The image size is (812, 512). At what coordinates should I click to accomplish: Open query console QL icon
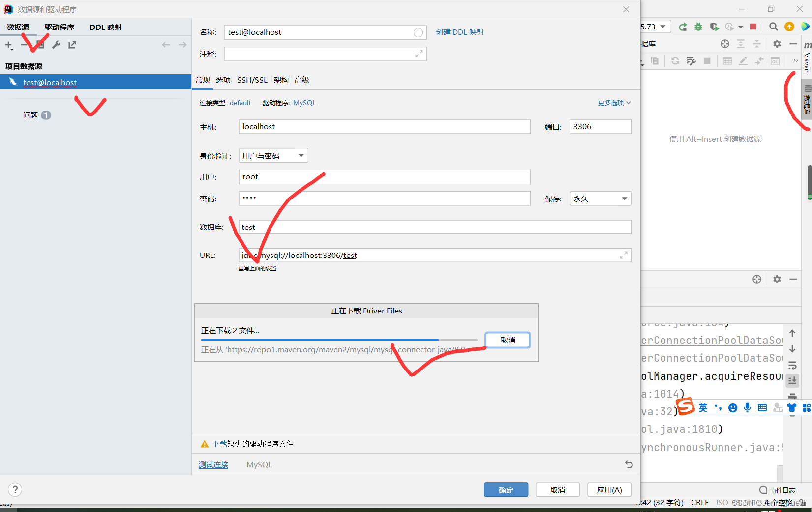tap(775, 61)
